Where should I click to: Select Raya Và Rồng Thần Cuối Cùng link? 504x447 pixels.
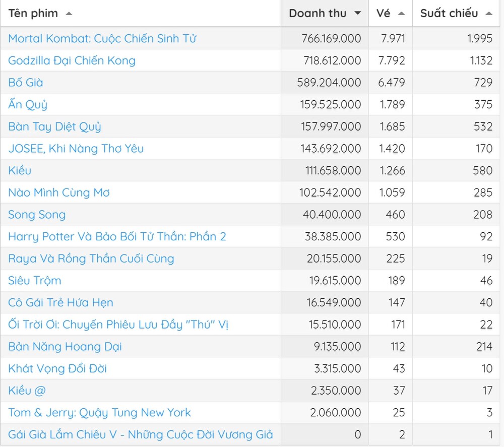(x=91, y=259)
